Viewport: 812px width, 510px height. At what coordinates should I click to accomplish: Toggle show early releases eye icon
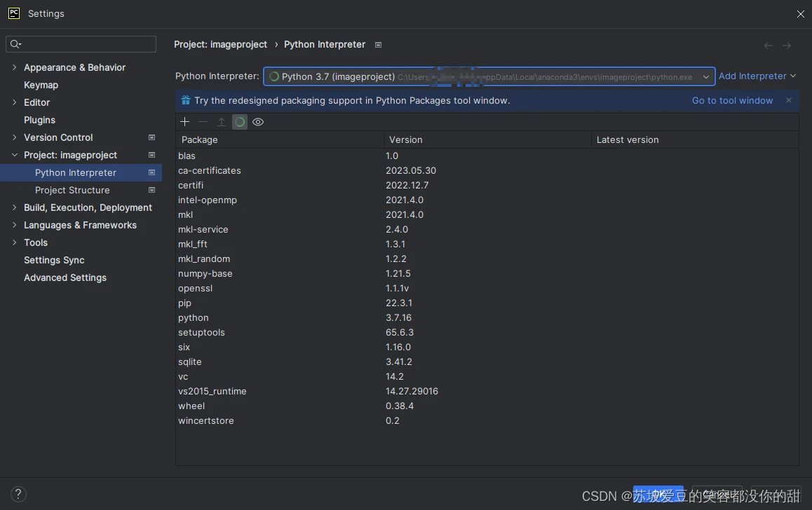click(258, 122)
